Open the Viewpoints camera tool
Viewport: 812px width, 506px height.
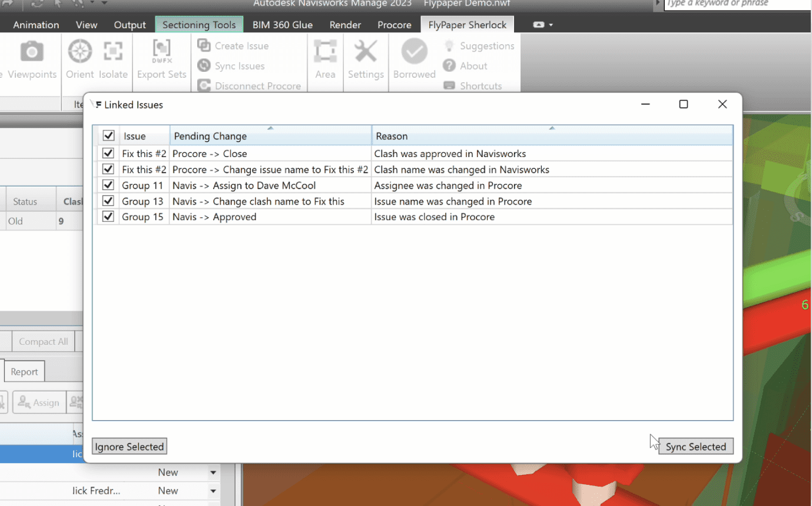click(x=32, y=59)
